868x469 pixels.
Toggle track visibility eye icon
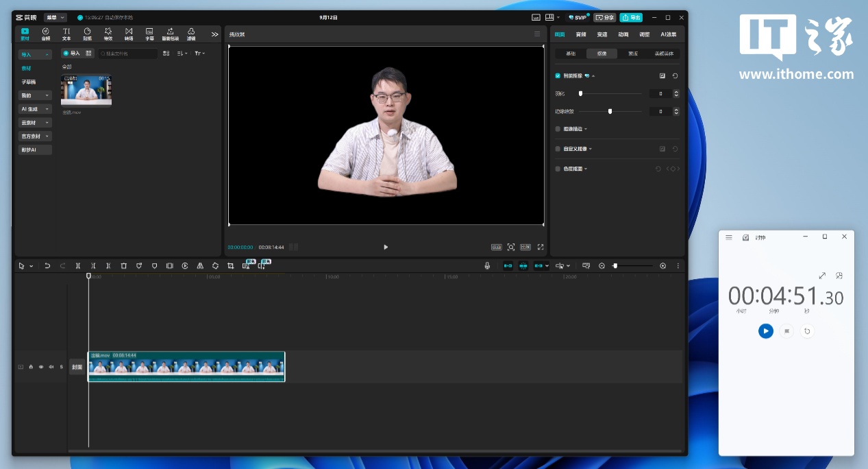[x=40, y=367]
